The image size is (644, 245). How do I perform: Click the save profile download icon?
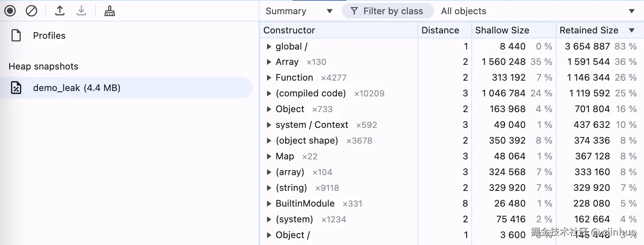click(81, 11)
